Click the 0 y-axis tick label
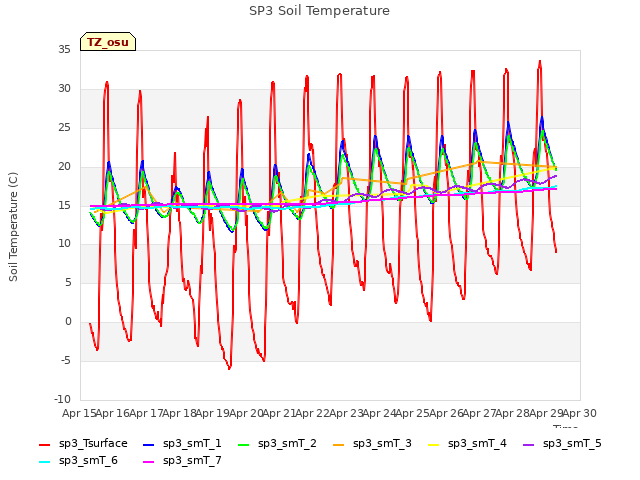 tap(68, 322)
